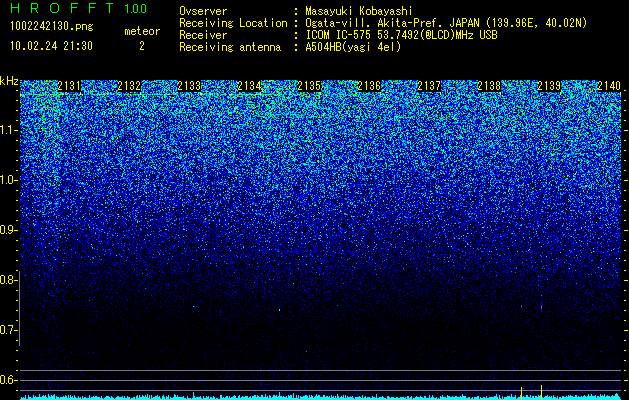The width and height of the screenshot is (629, 400).
Task: Click the 1.1 kHz axis label
Action: tap(8, 130)
